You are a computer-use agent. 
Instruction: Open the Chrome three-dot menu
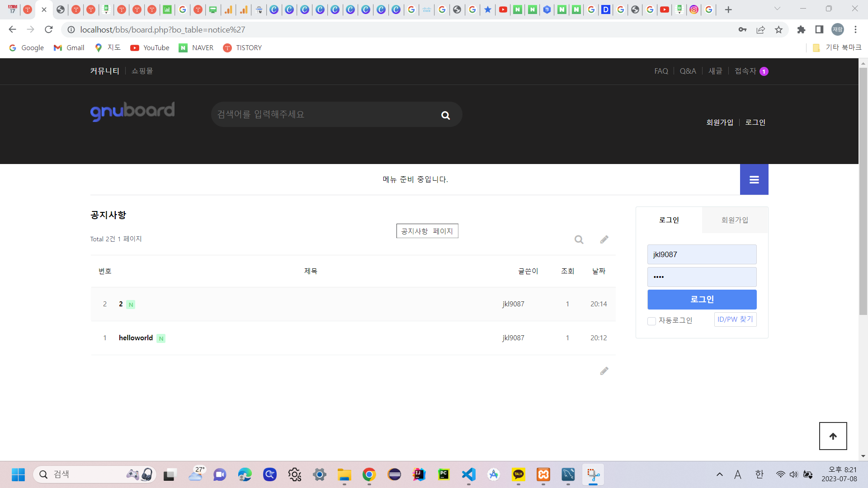click(x=855, y=30)
